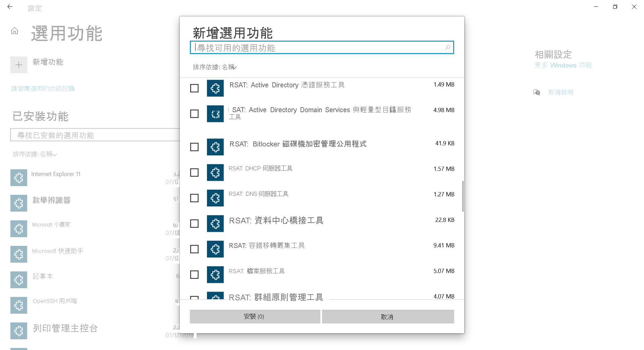Check Active Directory Domain Services 工具 checkbox

tap(194, 114)
